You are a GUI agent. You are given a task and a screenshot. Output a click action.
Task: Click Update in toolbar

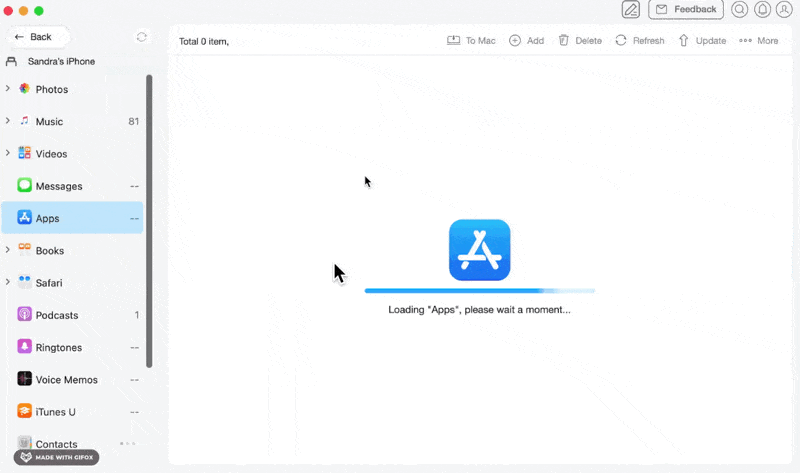point(702,41)
